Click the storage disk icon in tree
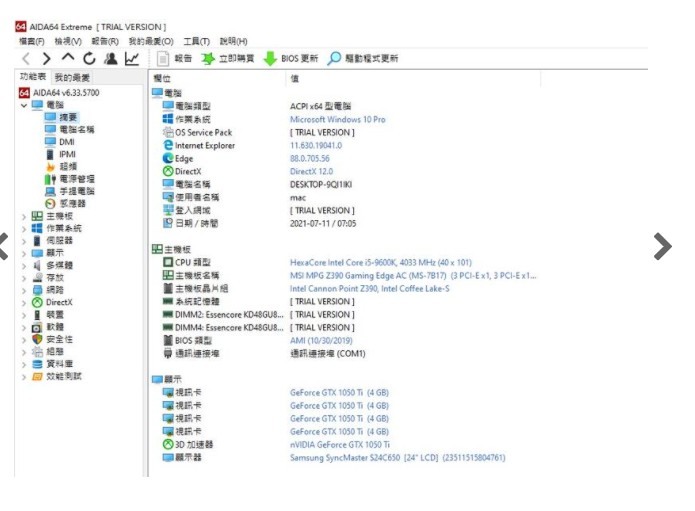 point(38,278)
